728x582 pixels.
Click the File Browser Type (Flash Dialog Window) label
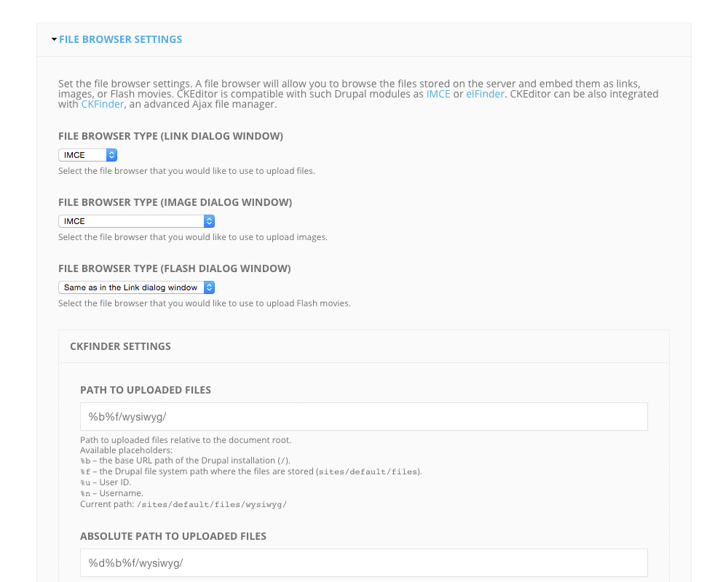pos(174,268)
